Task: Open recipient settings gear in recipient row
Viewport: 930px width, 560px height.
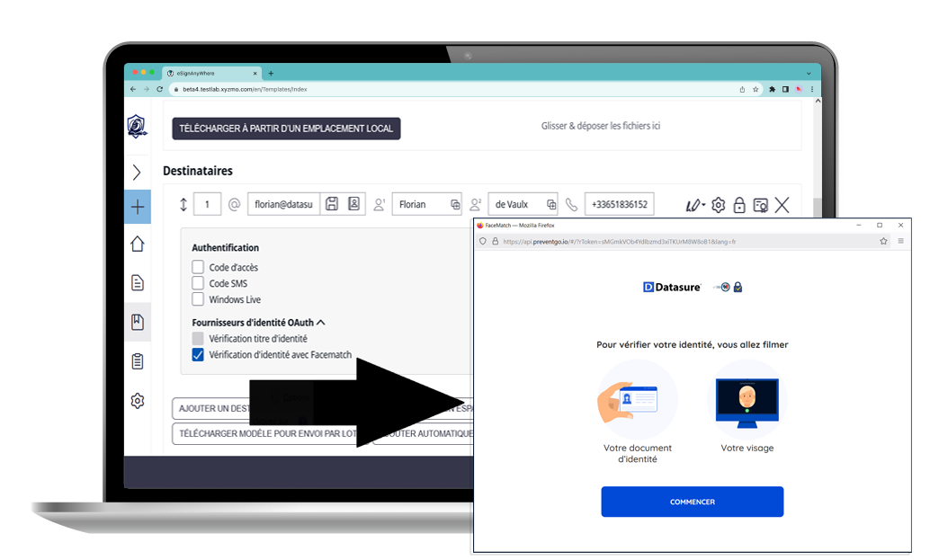Action: [718, 204]
